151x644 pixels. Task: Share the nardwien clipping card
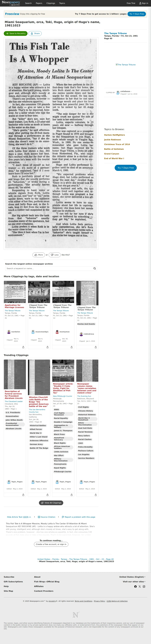23,347
